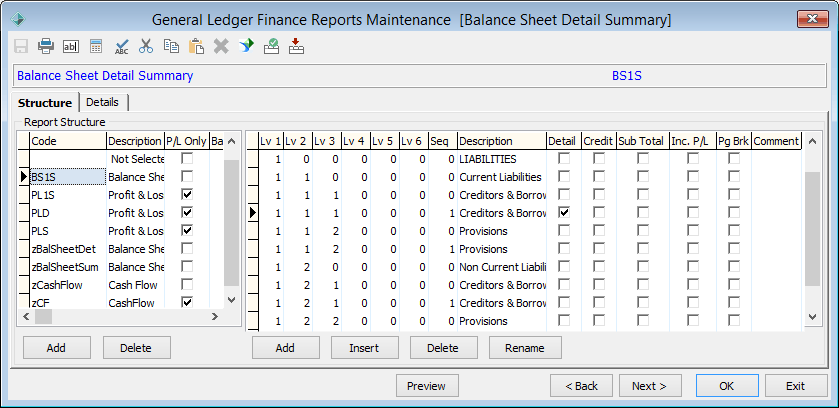This screenshot has width=839, height=408.
Task: Toggle P/L Only for zCF row
Action: tap(187, 303)
